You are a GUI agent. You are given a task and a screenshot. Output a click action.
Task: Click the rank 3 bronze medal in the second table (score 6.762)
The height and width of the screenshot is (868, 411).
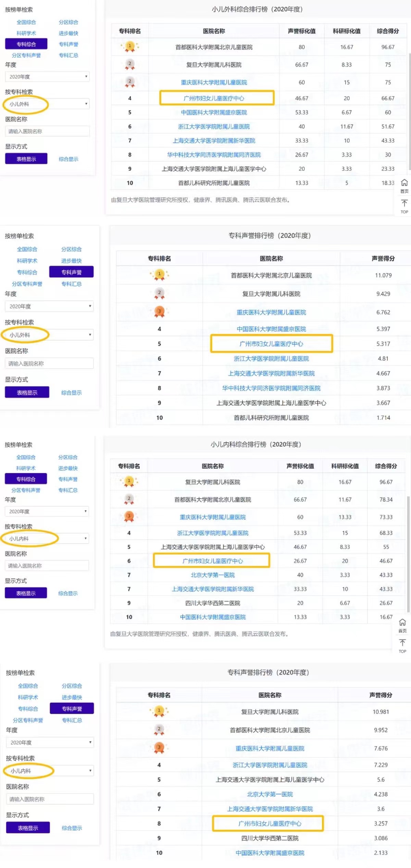point(159,312)
